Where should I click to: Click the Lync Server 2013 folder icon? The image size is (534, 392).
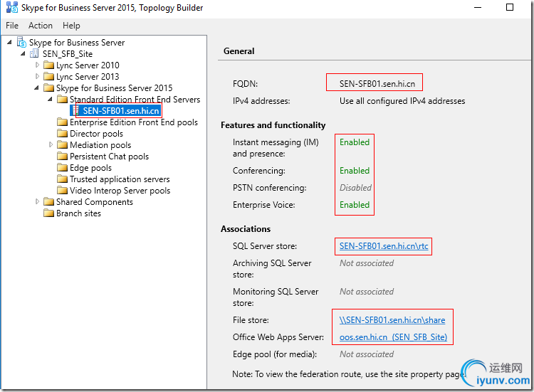(x=48, y=76)
